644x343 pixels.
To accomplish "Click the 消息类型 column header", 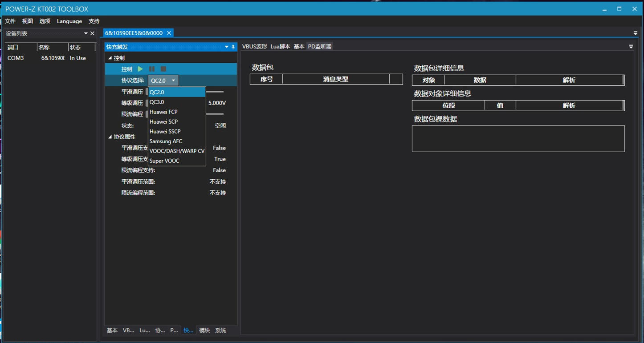I will point(336,79).
